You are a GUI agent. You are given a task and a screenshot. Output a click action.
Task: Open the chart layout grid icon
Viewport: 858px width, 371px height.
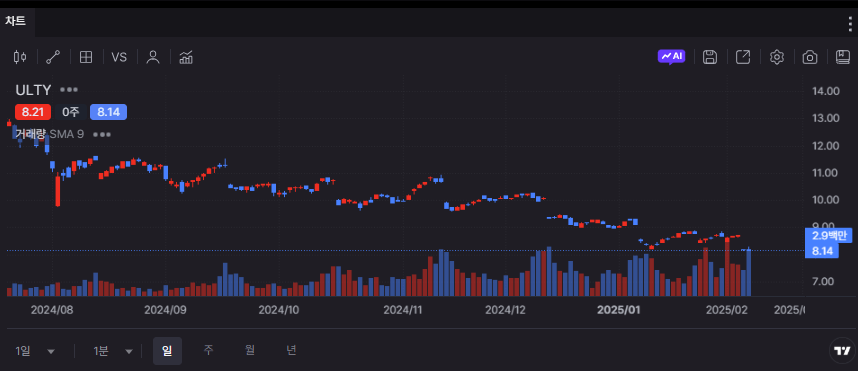[86, 57]
